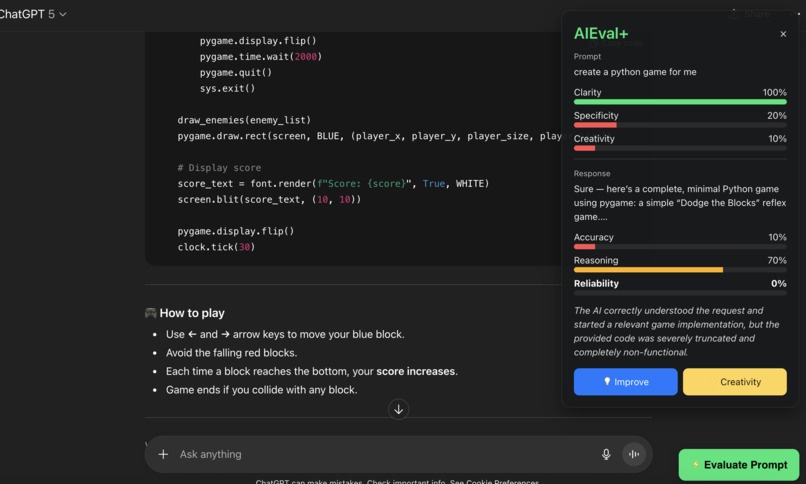This screenshot has height=484, width=806.
Task: Click the Share button at top right
Action: 751,14
